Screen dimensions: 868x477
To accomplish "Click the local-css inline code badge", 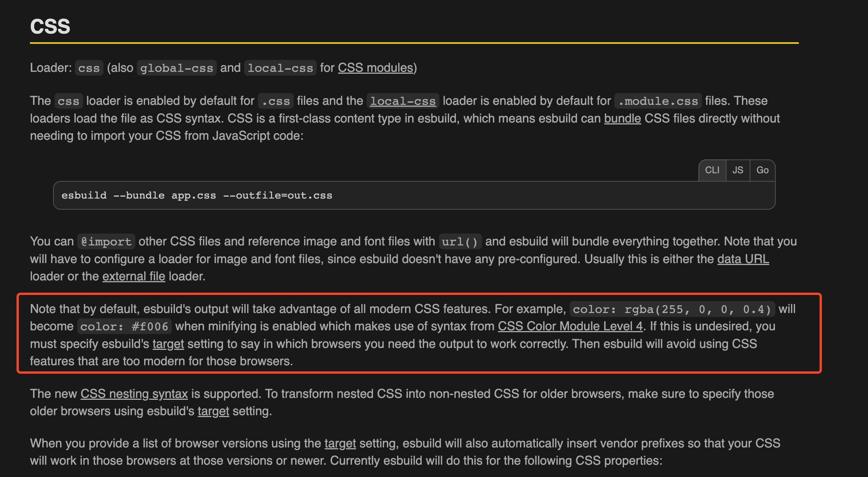I will (402, 101).
